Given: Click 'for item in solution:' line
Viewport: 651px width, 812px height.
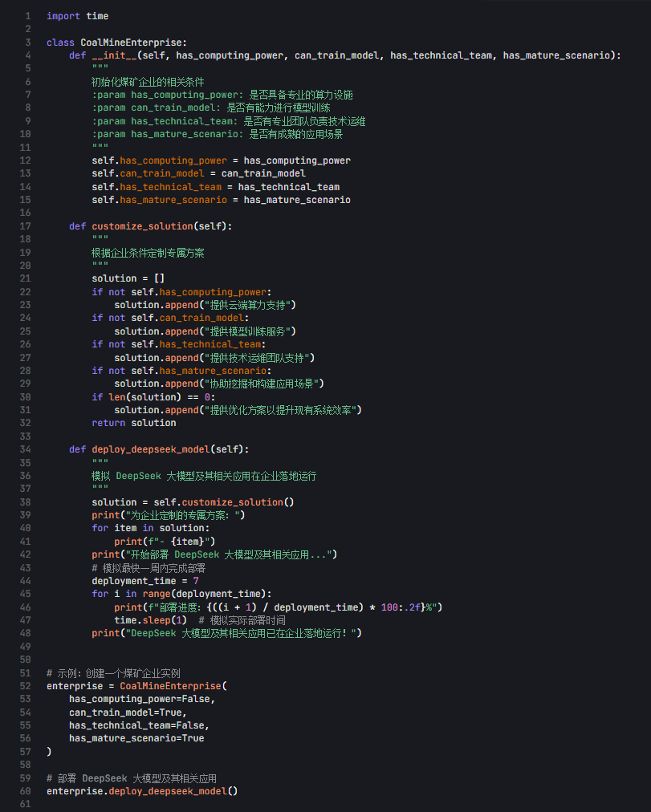Looking at the screenshot, I should coord(150,528).
